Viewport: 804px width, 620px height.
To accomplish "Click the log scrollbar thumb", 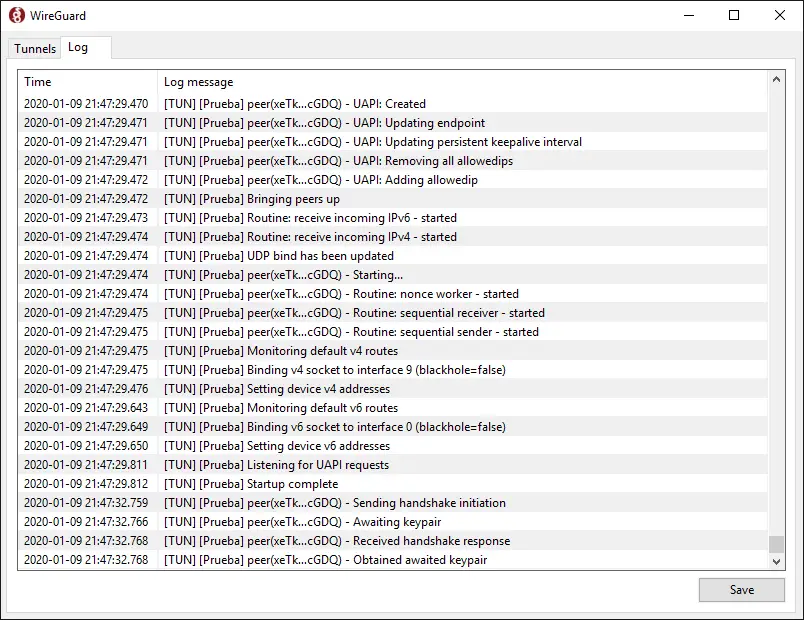I will coord(776,545).
